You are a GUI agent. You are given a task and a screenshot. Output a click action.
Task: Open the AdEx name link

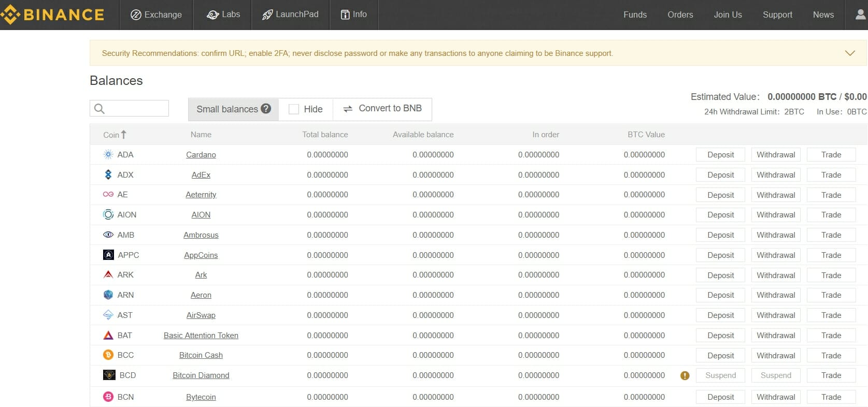[x=201, y=175]
